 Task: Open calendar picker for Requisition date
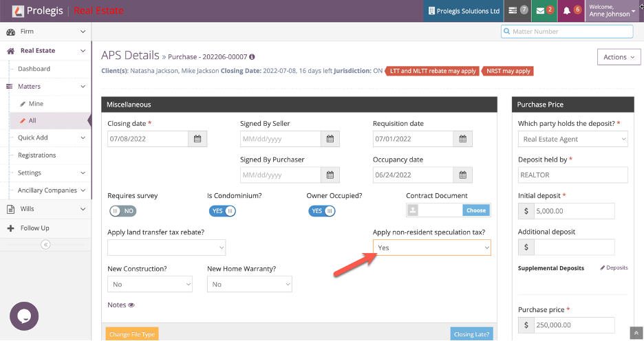tap(463, 139)
